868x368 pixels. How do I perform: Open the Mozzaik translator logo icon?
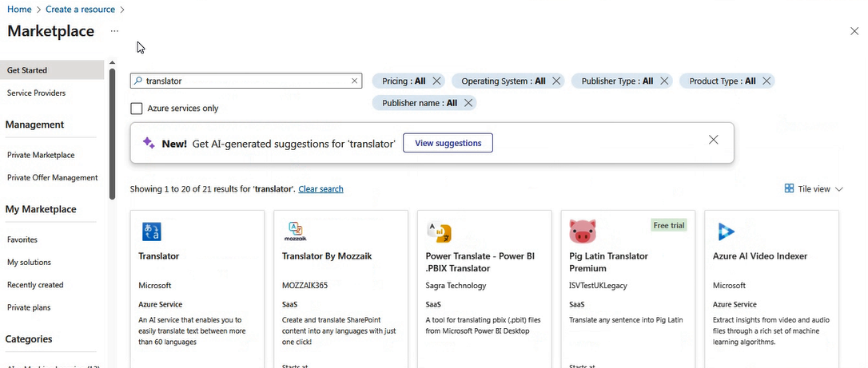click(x=295, y=232)
